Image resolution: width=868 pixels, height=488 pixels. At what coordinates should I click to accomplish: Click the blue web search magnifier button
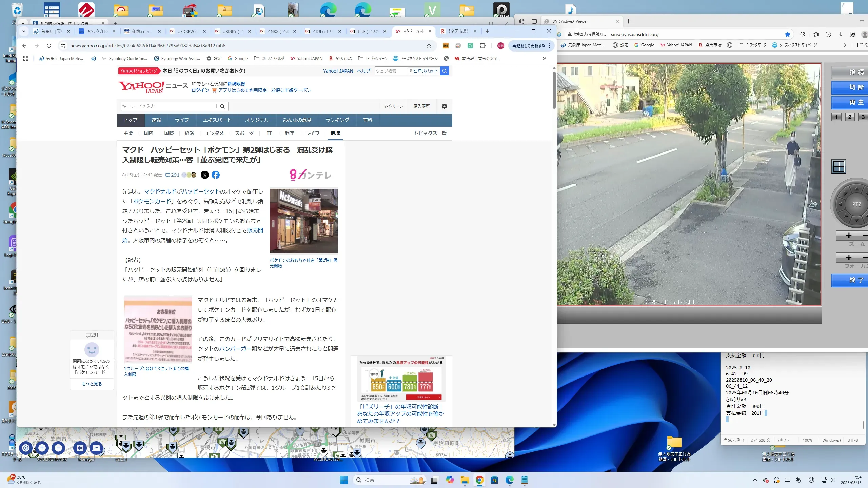(x=445, y=71)
